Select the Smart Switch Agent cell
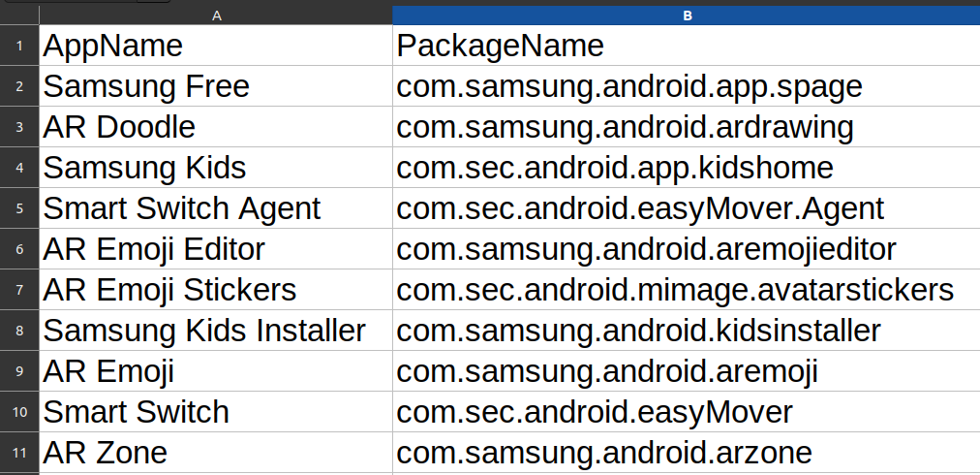Screen dimensions: 980x475 (x=216, y=208)
